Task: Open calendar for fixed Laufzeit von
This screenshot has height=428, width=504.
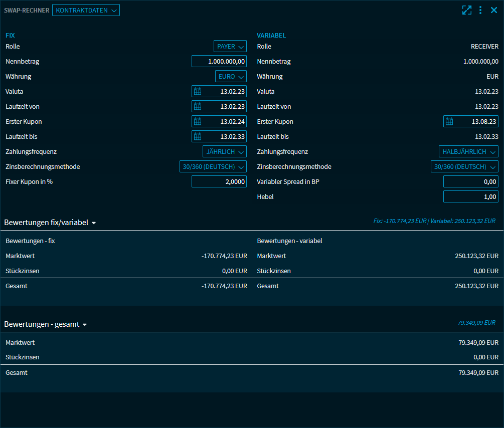Action: [x=198, y=107]
